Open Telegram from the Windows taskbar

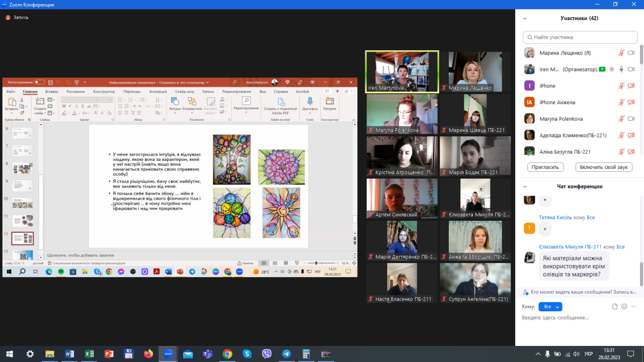pyautogui.click(x=286, y=354)
